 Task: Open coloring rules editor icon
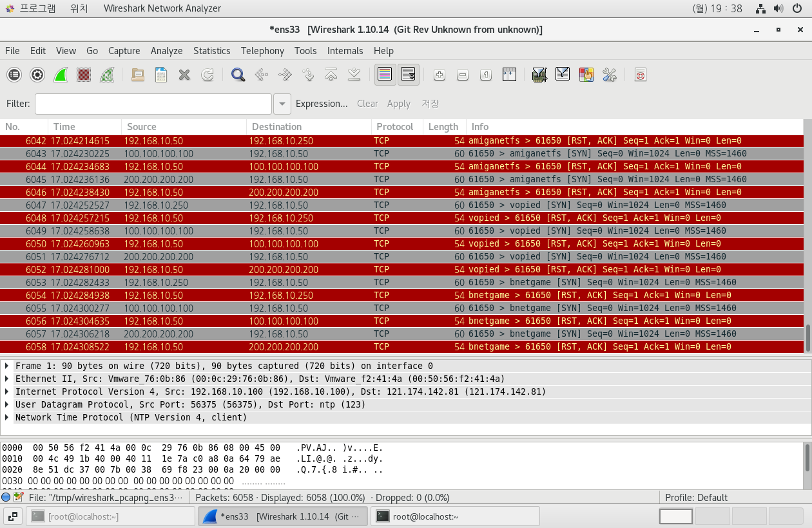pyautogui.click(x=586, y=75)
